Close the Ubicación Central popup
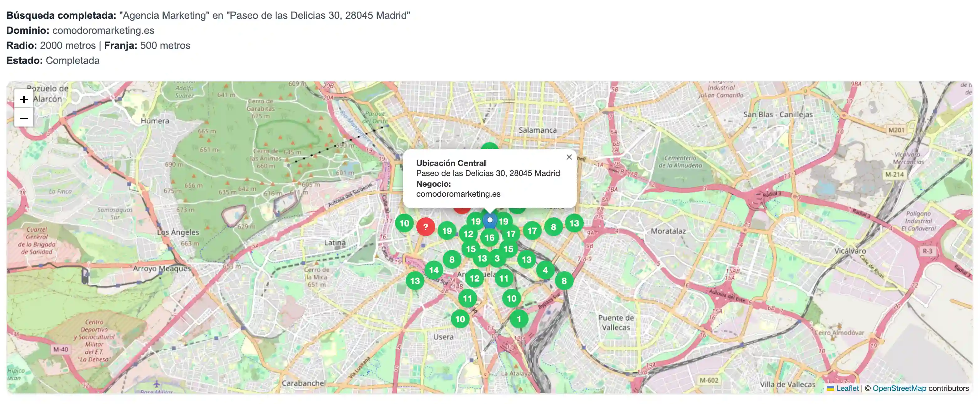The width and height of the screenshot is (980, 404). pos(569,157)
